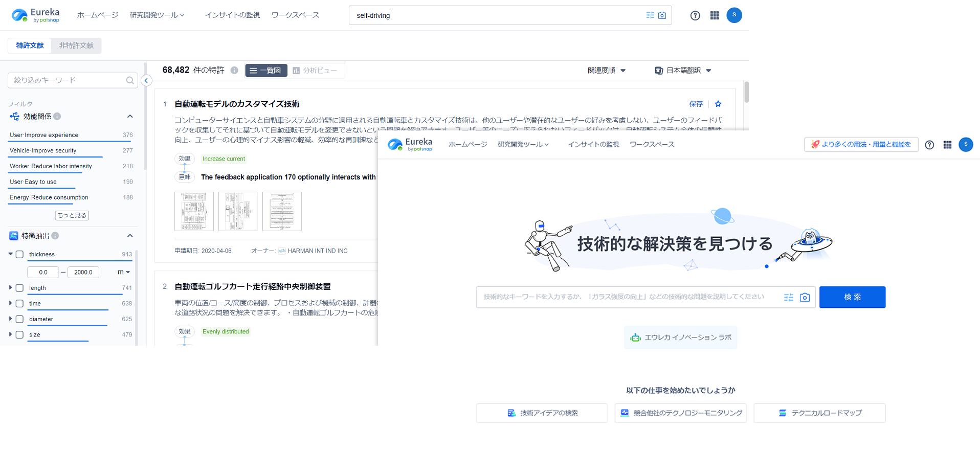Save the first patent with 保存
Viewport: 980px width, 451px height.
coord(696,104)
